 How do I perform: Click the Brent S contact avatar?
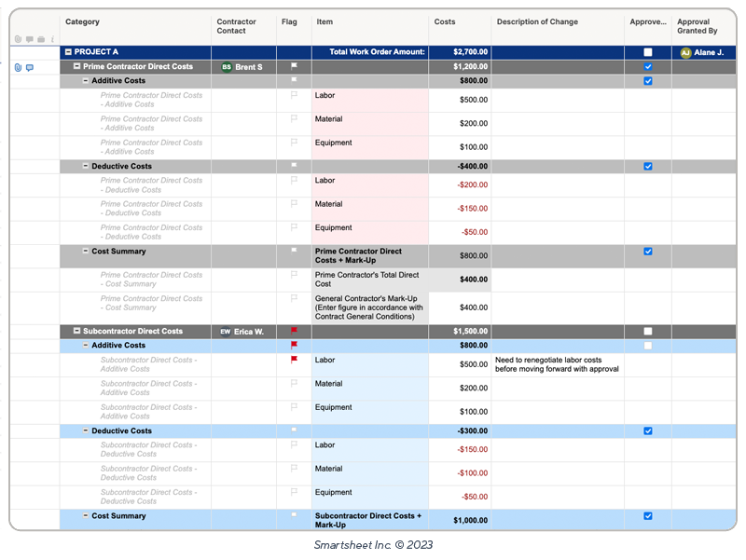coord(227,67)
